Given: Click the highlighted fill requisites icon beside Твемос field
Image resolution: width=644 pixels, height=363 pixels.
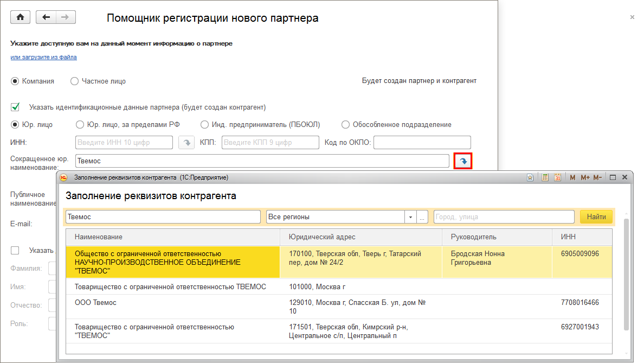Looking at the screenshot, I should click(463, 160).
